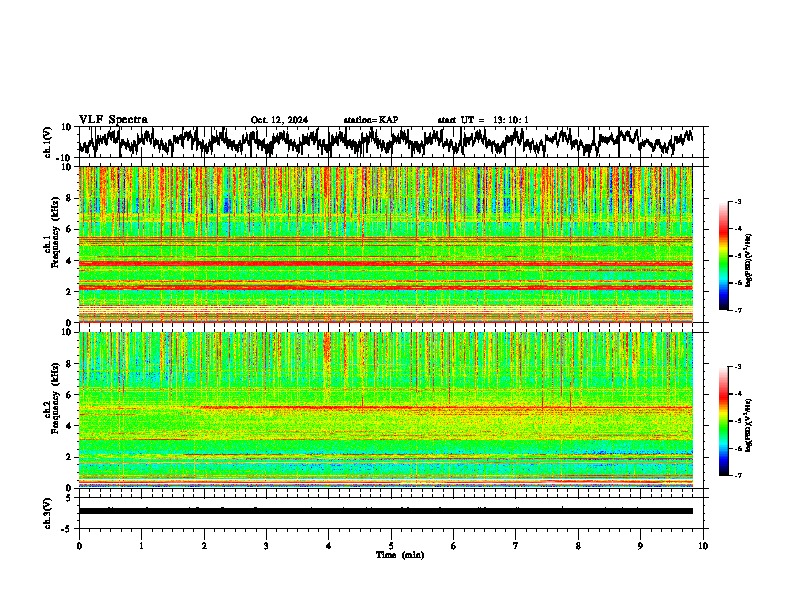Click the "VLF Spectra" plot title

pos(113,120)
